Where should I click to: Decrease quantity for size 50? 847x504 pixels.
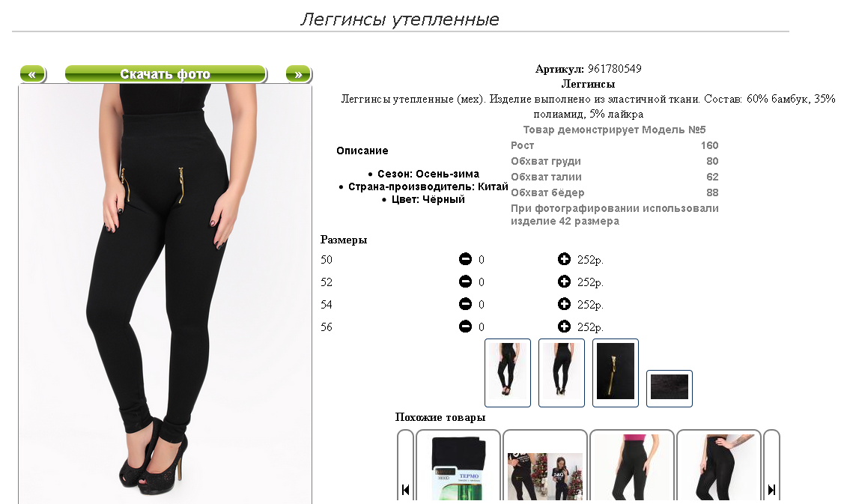click(x=465, y=259)
